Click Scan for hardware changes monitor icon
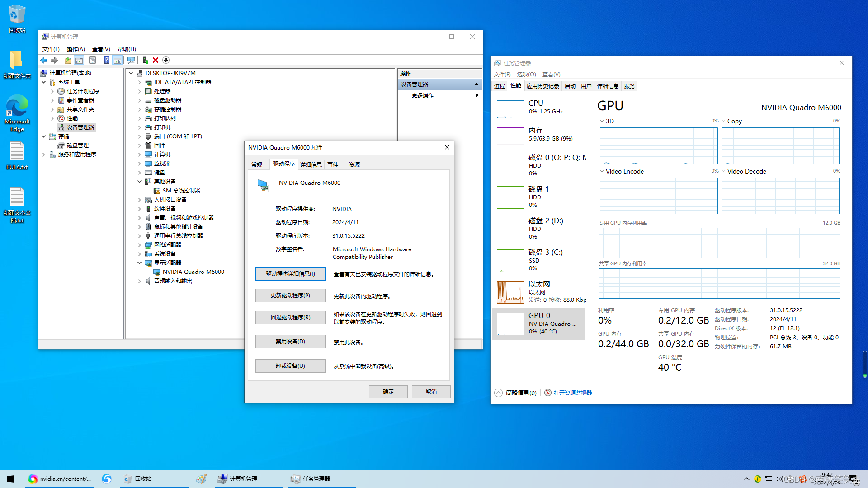 point(131,60)
